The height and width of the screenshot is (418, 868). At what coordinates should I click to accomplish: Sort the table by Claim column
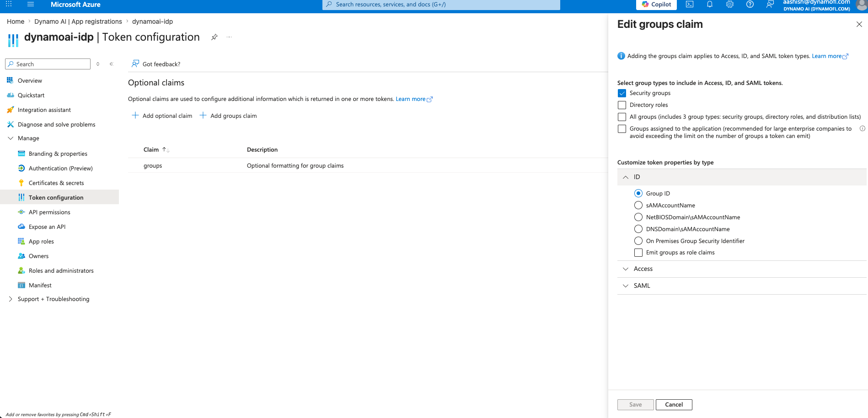coord(156,150)
